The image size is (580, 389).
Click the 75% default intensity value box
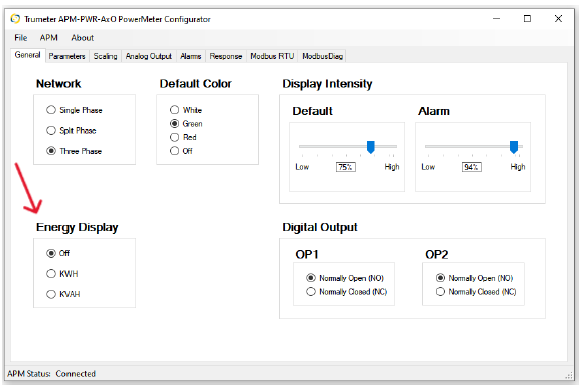click(x=345, y=167)
